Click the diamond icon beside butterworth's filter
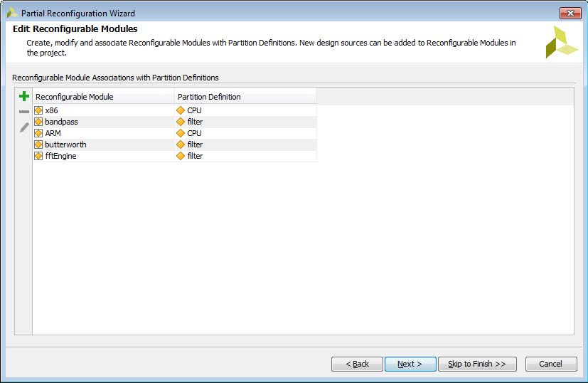This screenshot has width=588, height=383. [181, 145]
